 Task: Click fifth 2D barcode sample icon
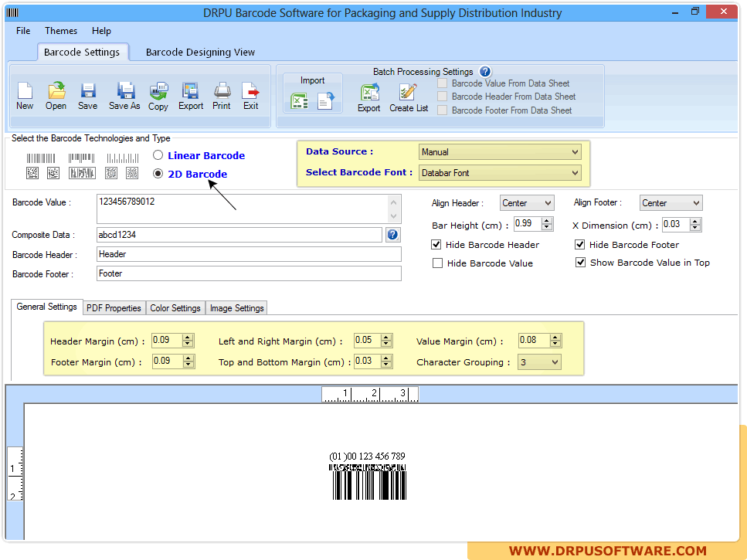coord(132,173)
